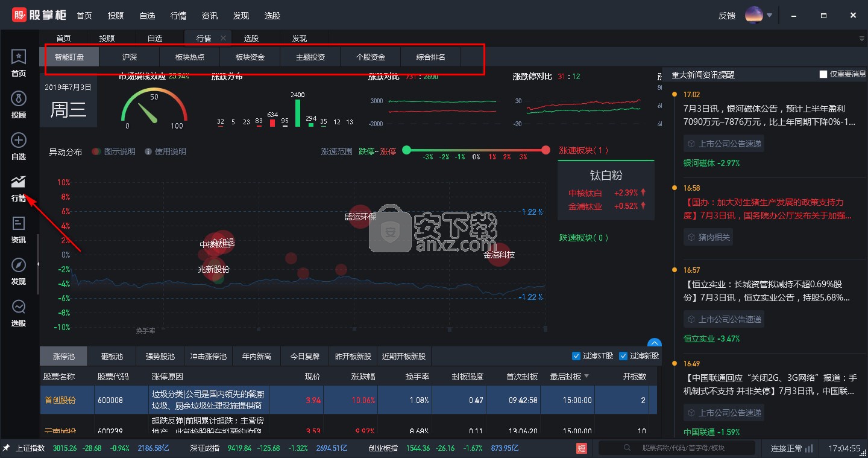868x458 pixels.
Task: Open the 板块热点 sub-tab
Action: tap(190, 57)
